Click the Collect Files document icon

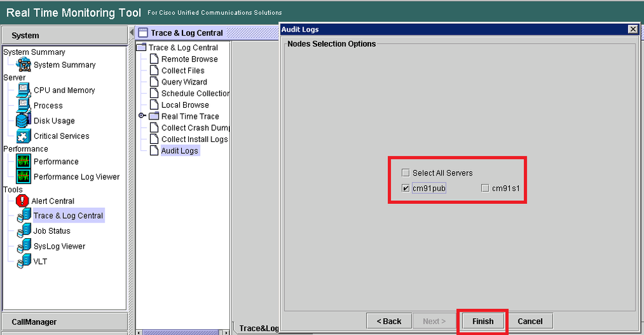[x=154, y=70]
